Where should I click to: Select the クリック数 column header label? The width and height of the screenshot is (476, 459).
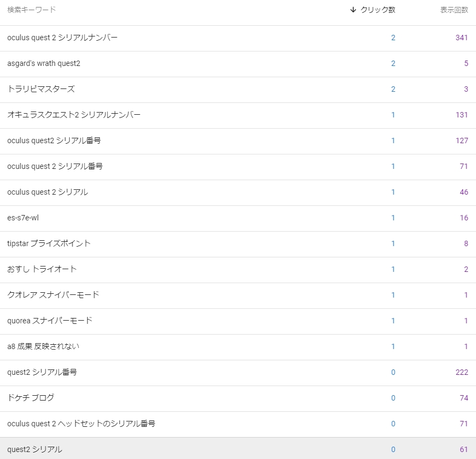[x=378, y=10]
